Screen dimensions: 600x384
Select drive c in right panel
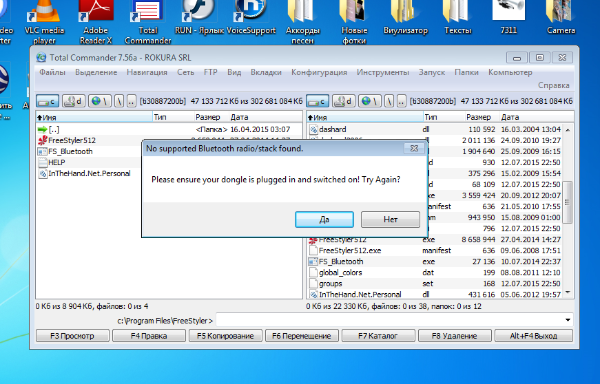tap(318, 101)
